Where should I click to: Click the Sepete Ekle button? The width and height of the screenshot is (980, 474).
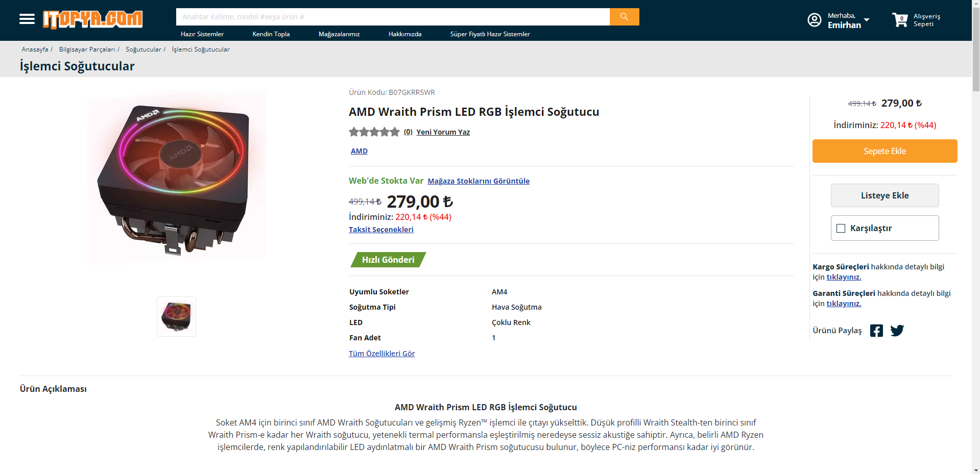coord(885,151)
